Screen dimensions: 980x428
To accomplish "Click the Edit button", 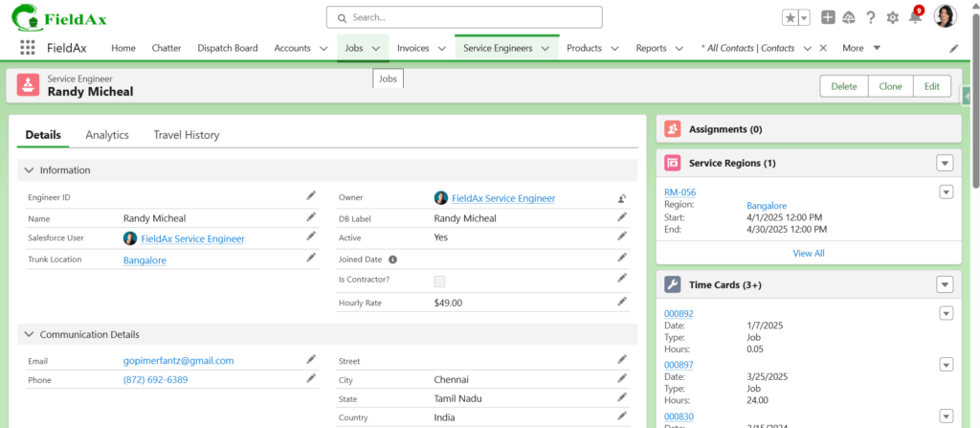I will (932, 86).
